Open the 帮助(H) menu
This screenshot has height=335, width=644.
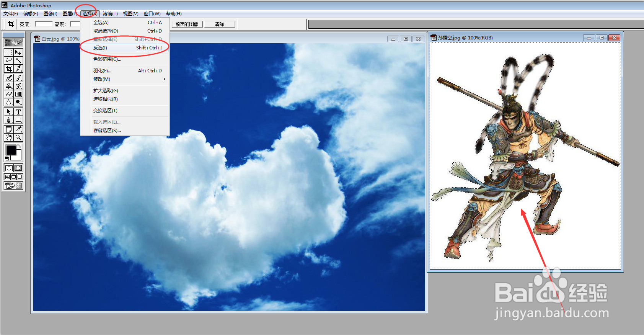(174, 14)
